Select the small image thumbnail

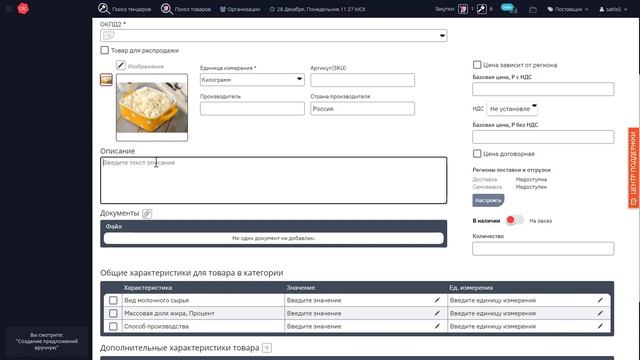pos(106,80)
